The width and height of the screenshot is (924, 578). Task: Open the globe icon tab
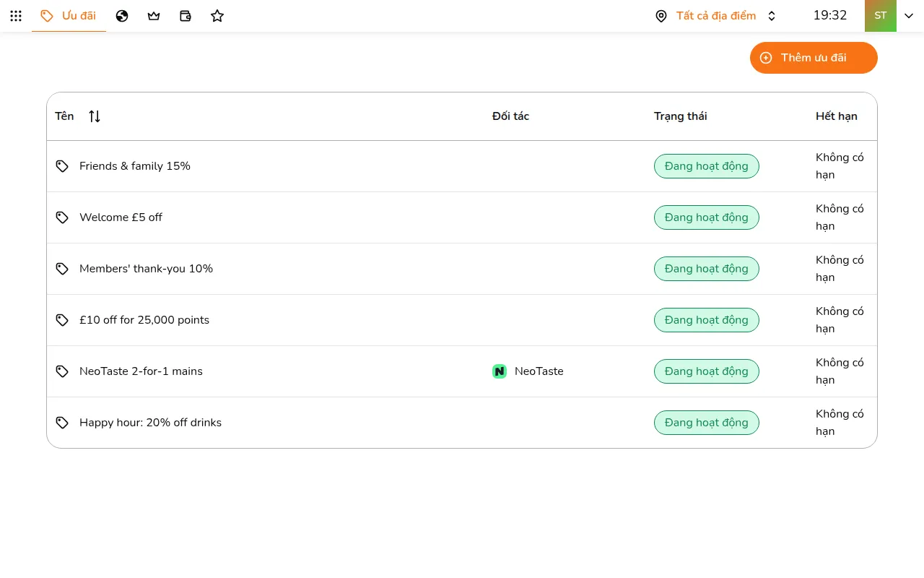(122, 16)
